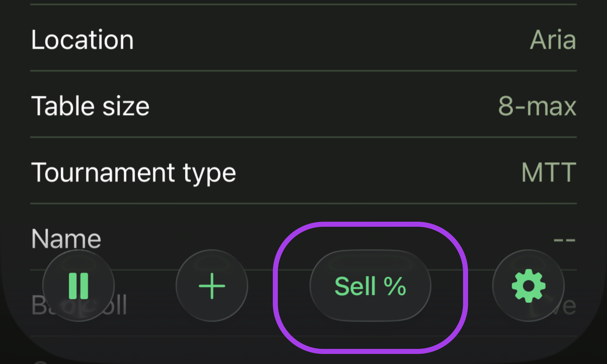Tap the left bar of the pause icon
This screenshot has height=364, width=607.
(x=73, y=286)
